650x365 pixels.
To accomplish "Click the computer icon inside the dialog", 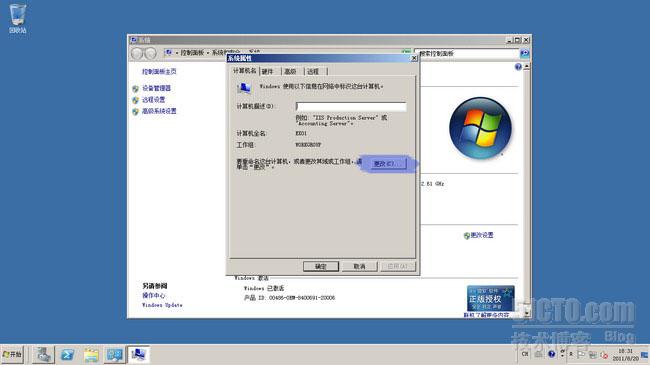I will click(244, 88).
